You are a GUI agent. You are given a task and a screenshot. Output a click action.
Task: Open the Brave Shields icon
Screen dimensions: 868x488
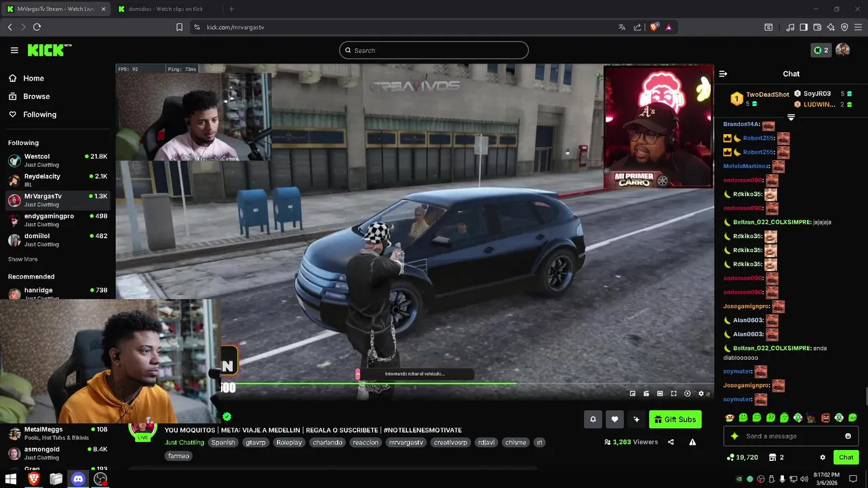tap(654, 27)
